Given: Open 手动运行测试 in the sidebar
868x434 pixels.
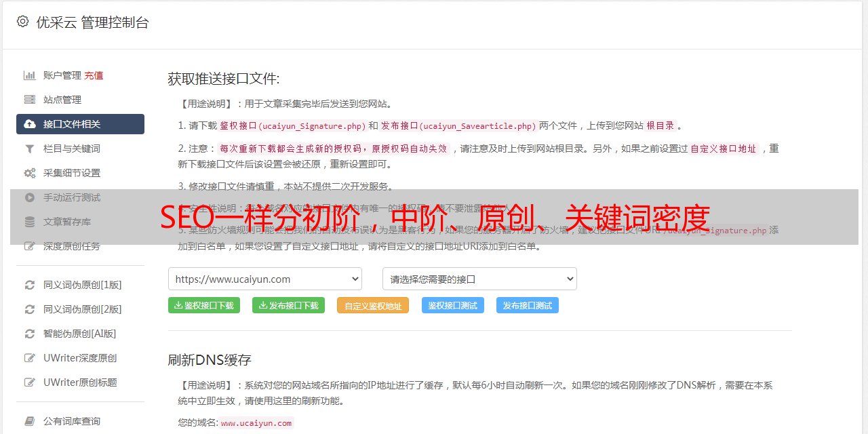Looking at the screenshot, I should (72, 197).
